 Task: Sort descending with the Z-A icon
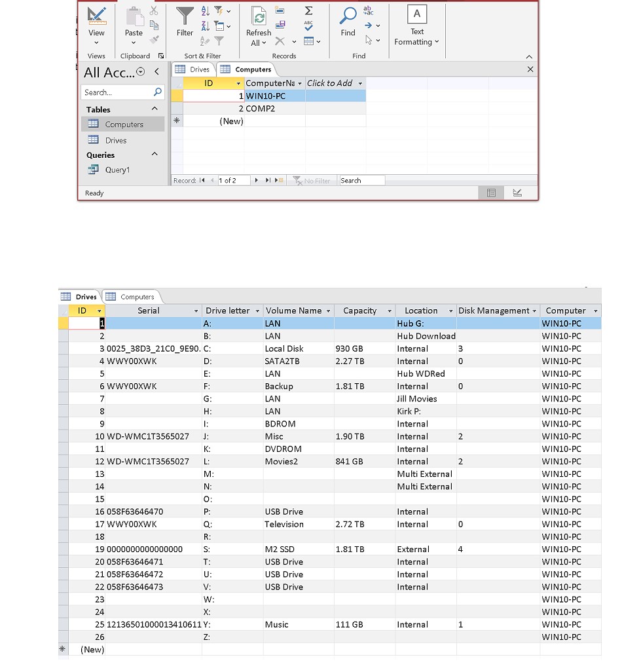tap(205, 26)
